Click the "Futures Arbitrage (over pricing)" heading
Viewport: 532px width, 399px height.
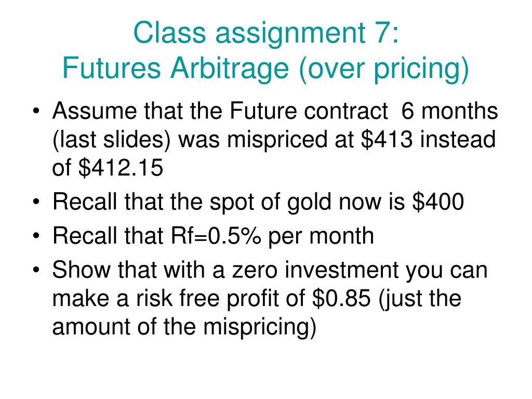265,69
